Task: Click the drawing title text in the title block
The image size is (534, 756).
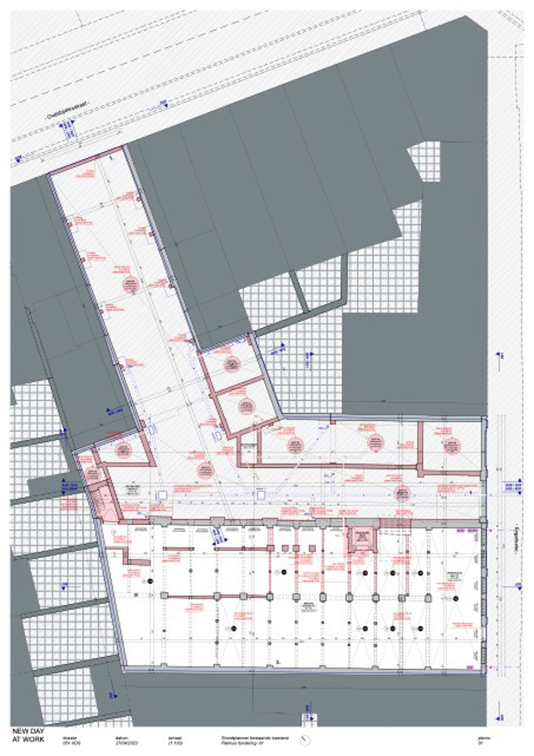Action: click(255, 740)
